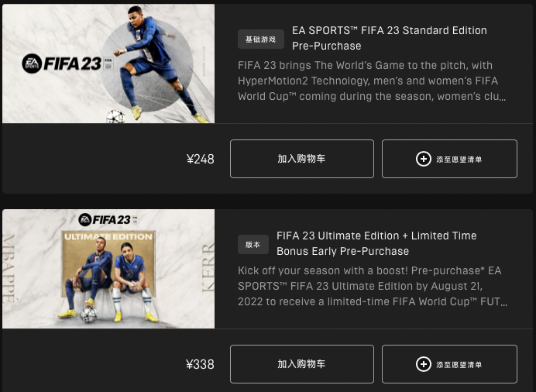
Task: Click the ¥248 price
Action: tap(201, 160)
